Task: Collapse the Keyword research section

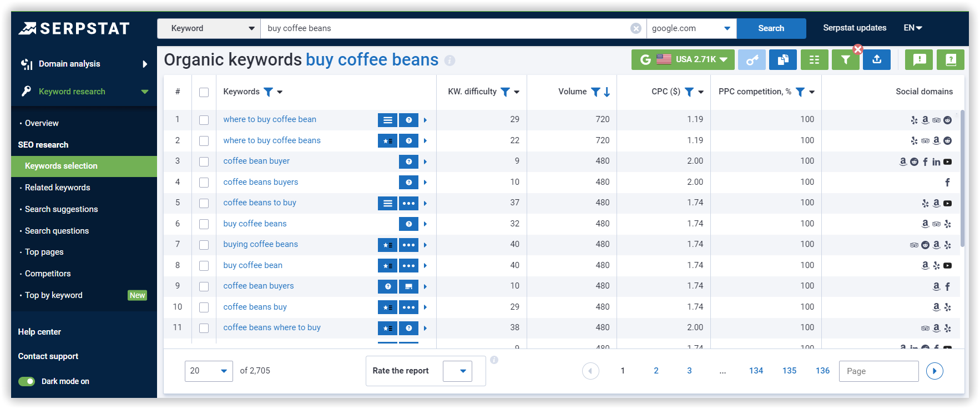Action: 84,92
